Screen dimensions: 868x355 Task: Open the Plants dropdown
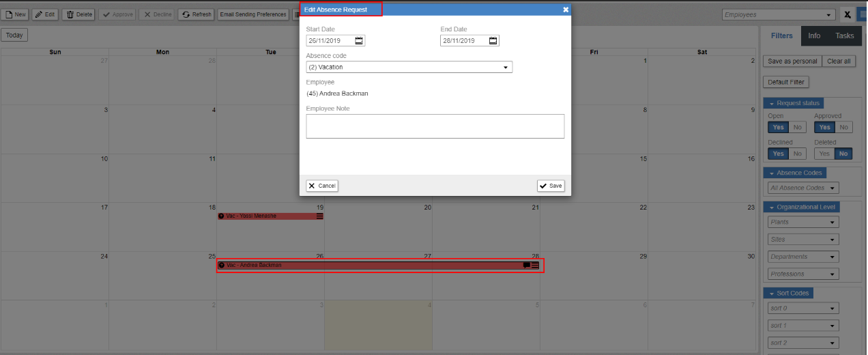803,222
